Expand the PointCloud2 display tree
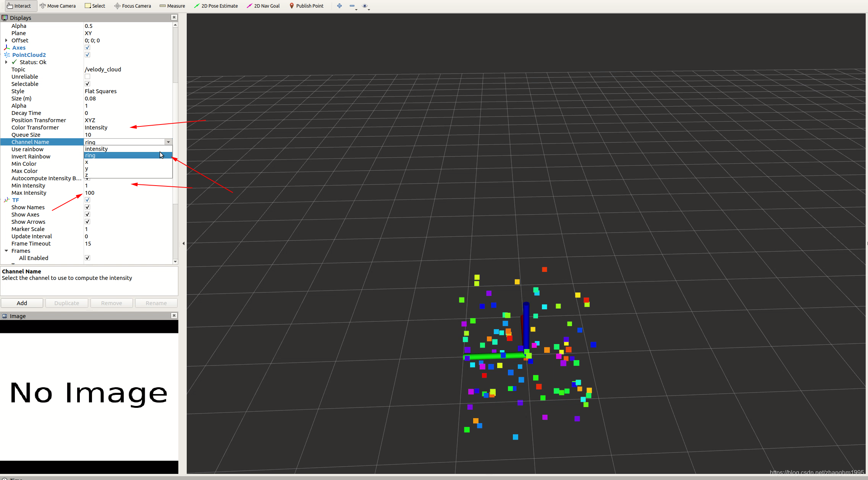 point(5,54)
